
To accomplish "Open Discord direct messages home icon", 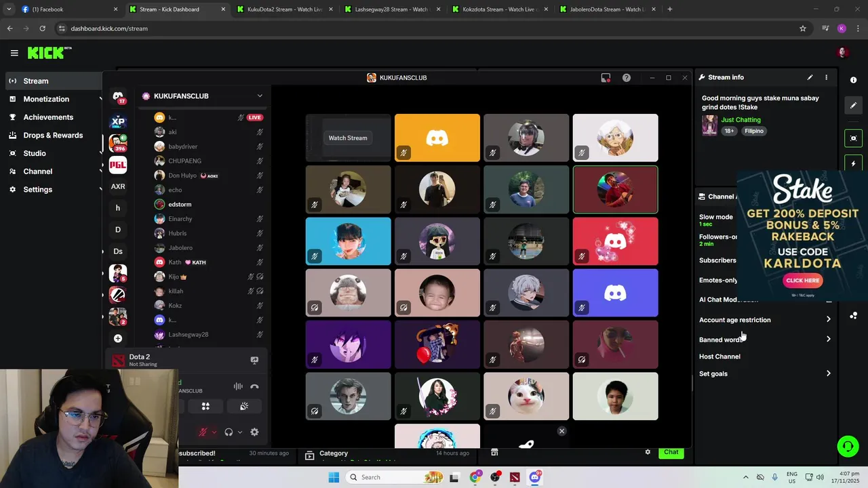I will [x=118, y=98].
